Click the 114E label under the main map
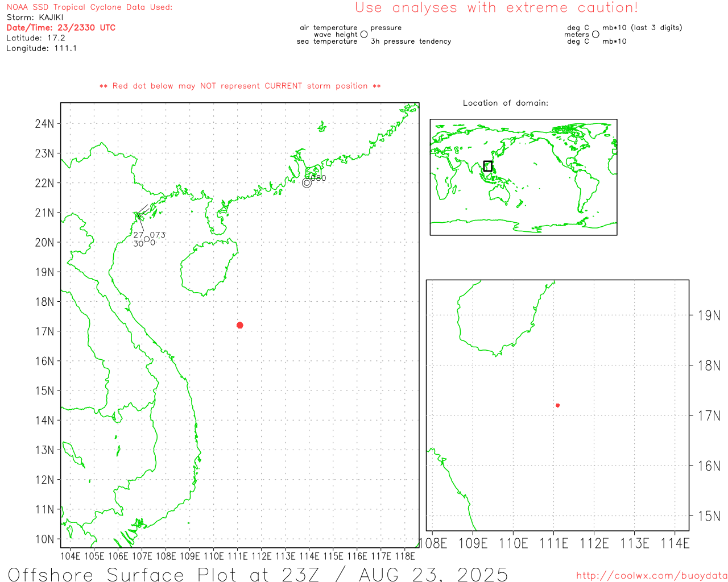Image resolution: width=728 pixels, height=582 pixels. tap(309, 556)
